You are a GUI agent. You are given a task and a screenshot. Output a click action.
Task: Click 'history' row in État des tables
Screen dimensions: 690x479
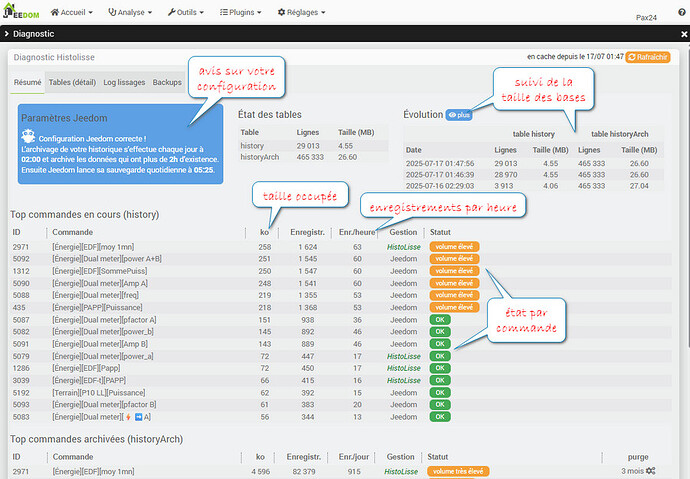point(313,146)
